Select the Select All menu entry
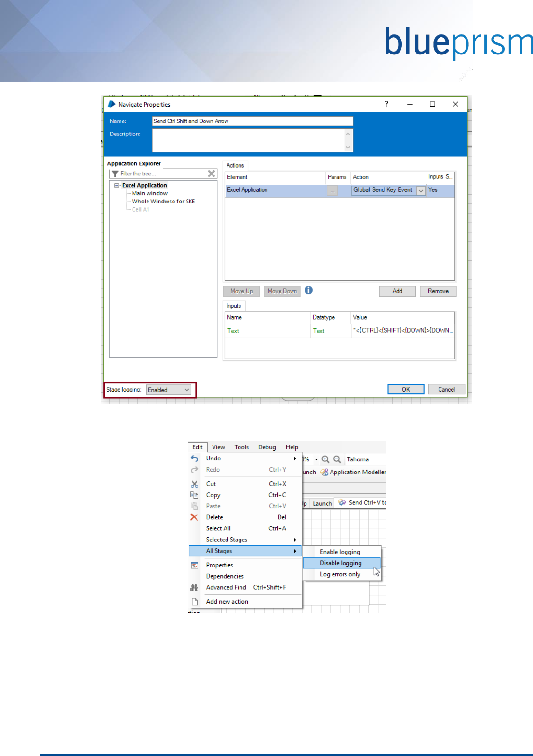 [245, 528]
